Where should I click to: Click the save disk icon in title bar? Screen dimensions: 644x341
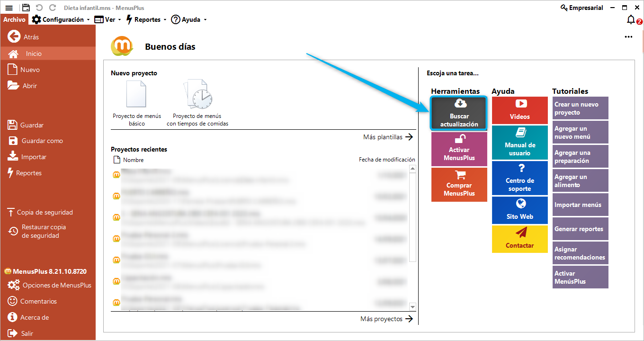(26, 8)
